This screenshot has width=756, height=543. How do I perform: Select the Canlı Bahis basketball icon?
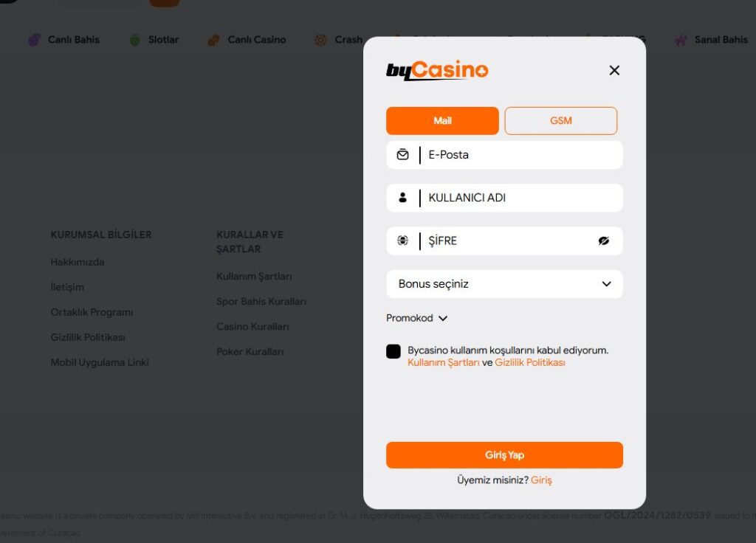pos(35,39)
